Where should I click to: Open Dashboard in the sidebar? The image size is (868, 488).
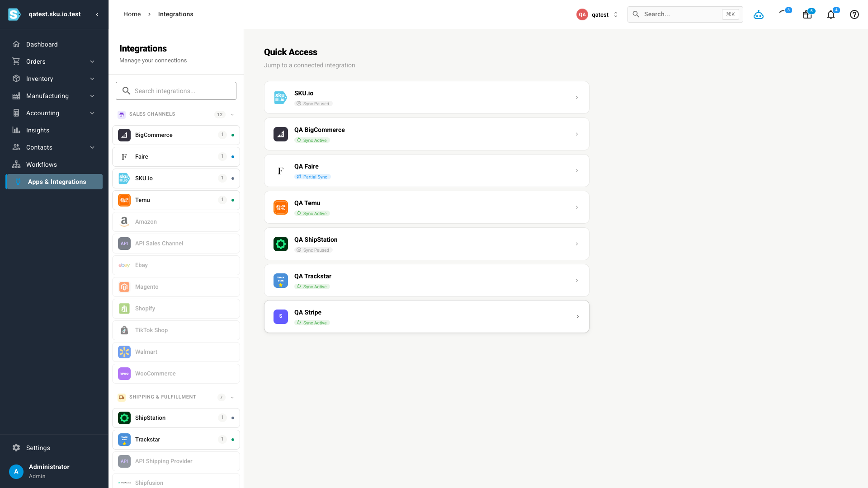click(x=54, y=44)
